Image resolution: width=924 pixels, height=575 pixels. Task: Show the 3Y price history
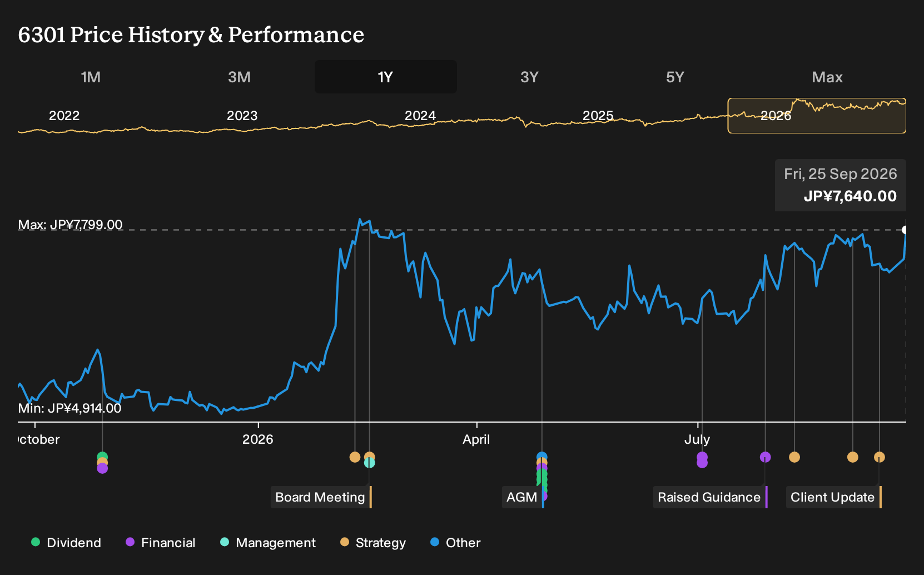529,77
